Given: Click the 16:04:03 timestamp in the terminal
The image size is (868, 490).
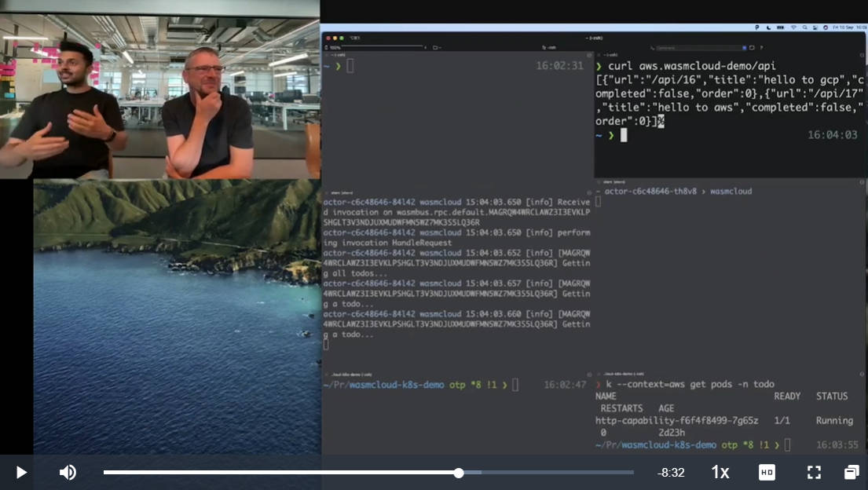Looking at the screenshot, I should [x=832, y=134].
